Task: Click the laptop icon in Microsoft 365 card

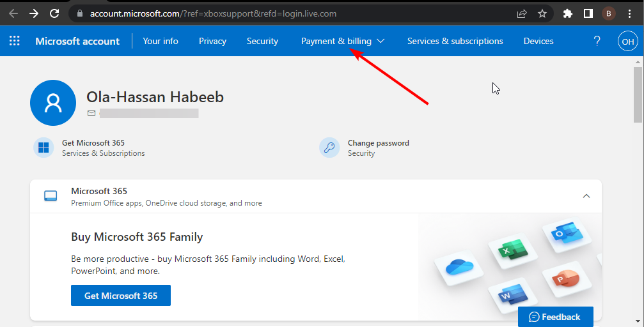Action: (51, 195)
